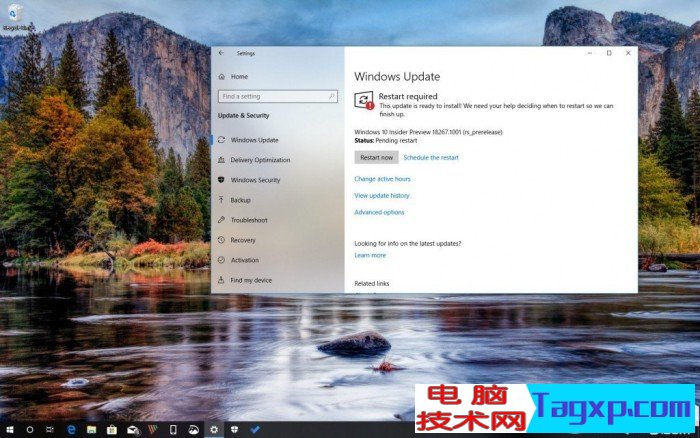The width and height of the screenshot is (700, 438).
Task: Select the Troubleshoot wrench icon
Action: (221, 220)
